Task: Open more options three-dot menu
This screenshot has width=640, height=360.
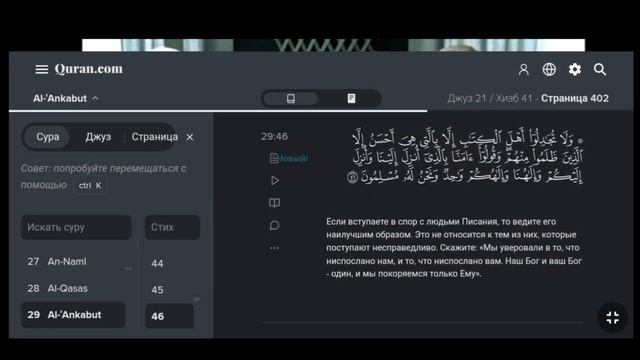Action: (274, 248)
